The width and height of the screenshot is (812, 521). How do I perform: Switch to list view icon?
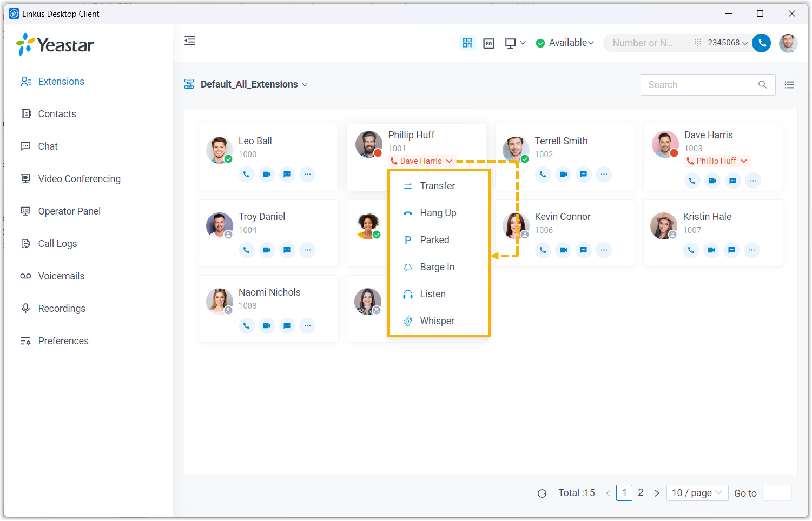coord(789,85)
